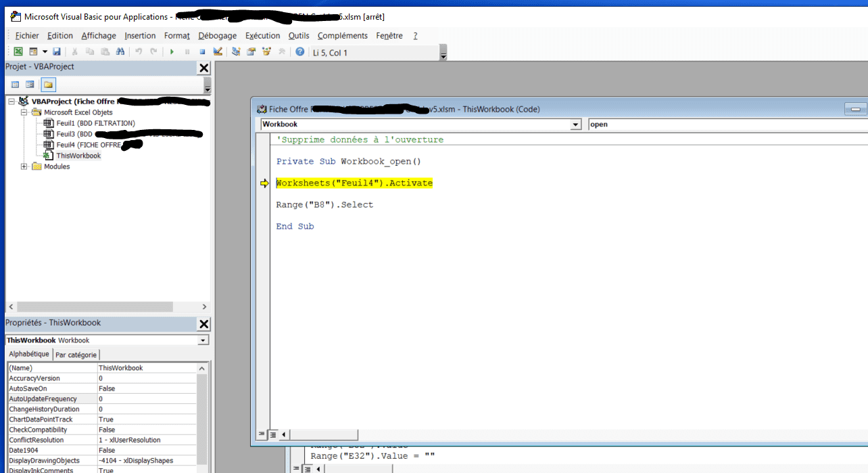Click Full Module View button at code window bottom

(273, 434)
